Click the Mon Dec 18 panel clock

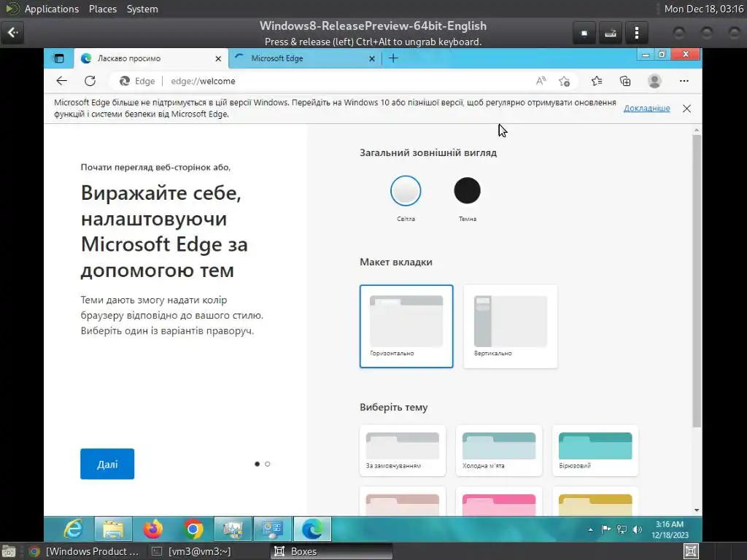pyautogui.click(x=704, y=9)
